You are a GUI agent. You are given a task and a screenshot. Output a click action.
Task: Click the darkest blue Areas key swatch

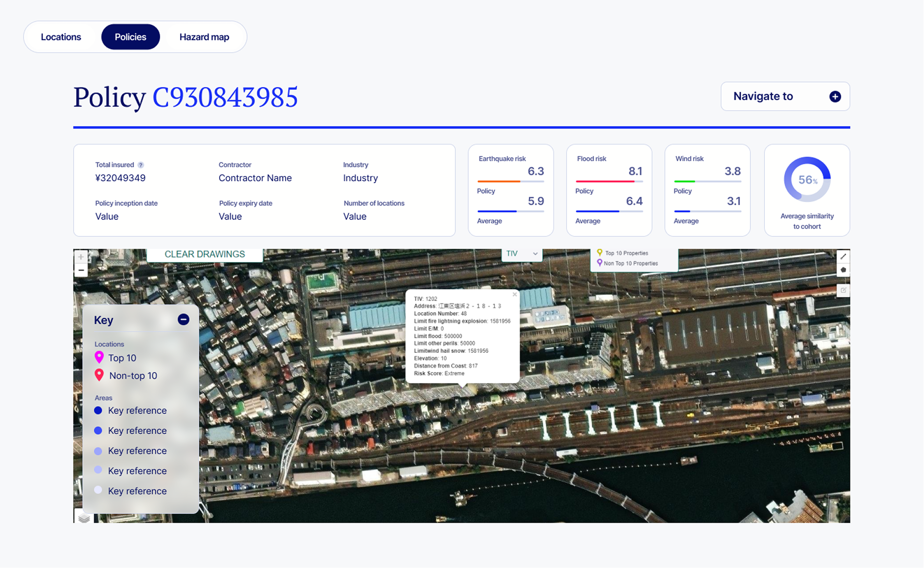[x=98, y=410]
